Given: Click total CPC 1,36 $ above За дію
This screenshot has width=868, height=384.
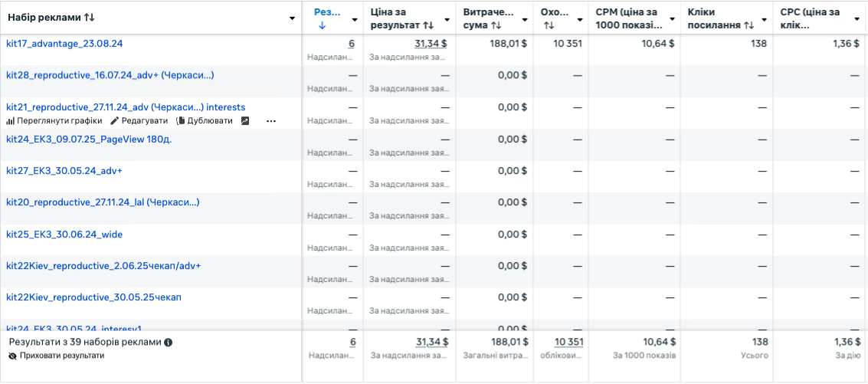Looking at the screenshot, I should [x=847, y=343].
